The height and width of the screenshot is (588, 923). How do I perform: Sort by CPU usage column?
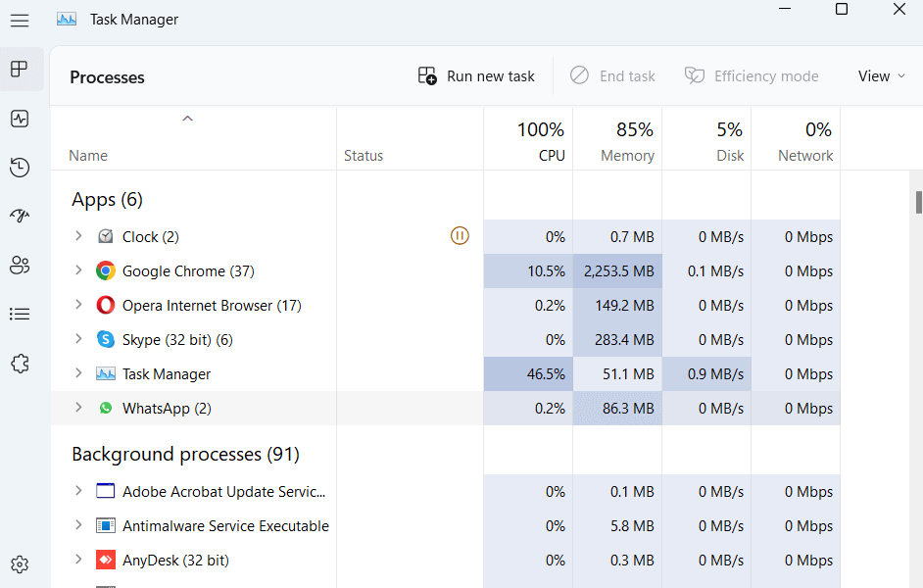click(528, 140)
